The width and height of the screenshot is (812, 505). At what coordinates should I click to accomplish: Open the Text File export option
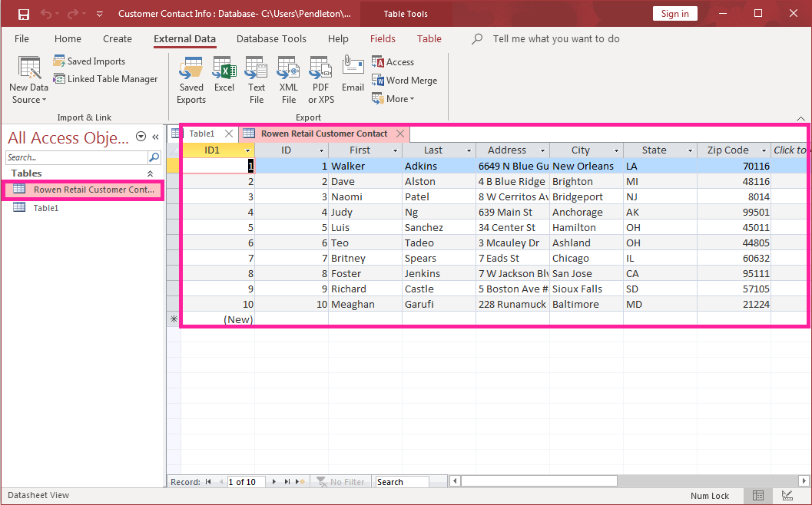pyautogui.click(x=256, y=79)
